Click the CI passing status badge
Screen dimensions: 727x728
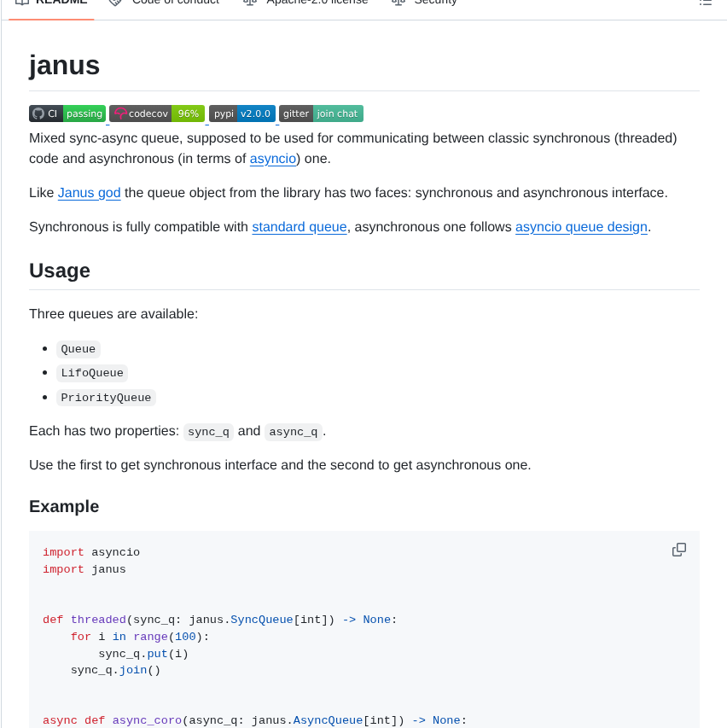(x=67, y=113)
